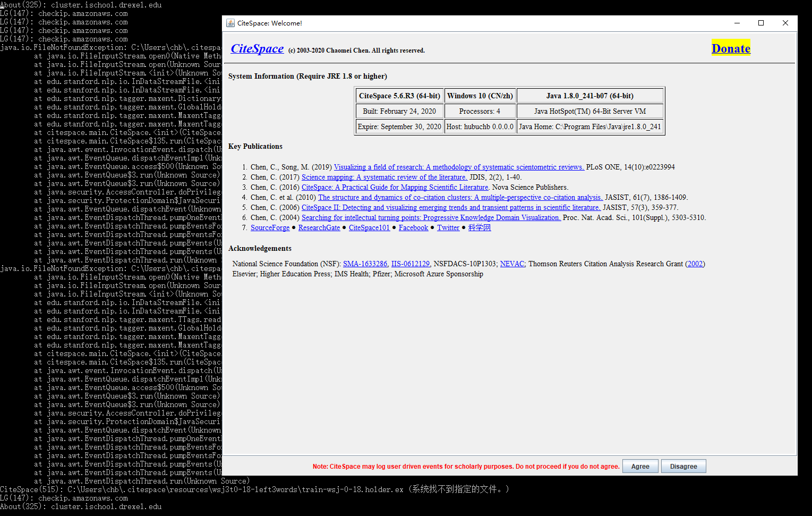Maximize the CiteSpace Welcome window
This screenshot has width=812, height=516.
(760, 23)
